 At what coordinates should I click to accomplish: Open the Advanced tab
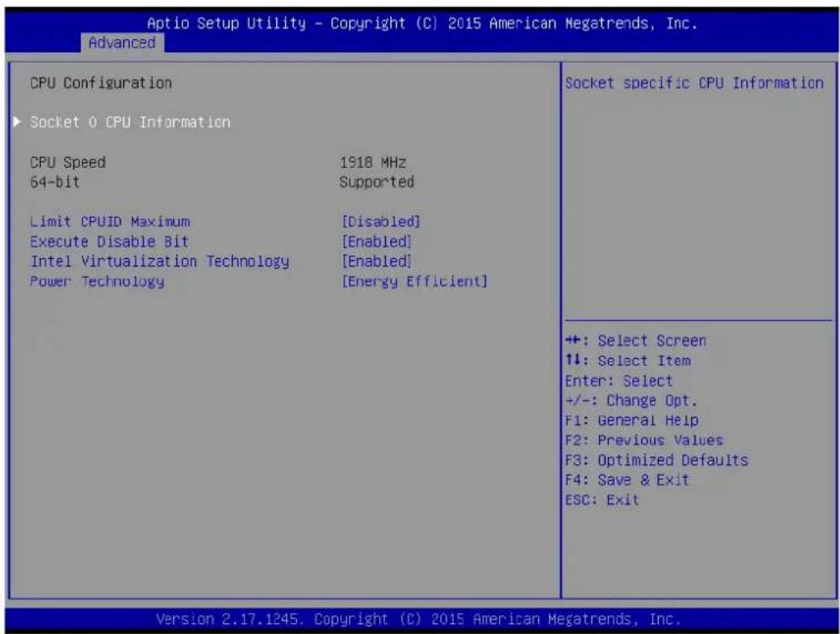[122, 42]
